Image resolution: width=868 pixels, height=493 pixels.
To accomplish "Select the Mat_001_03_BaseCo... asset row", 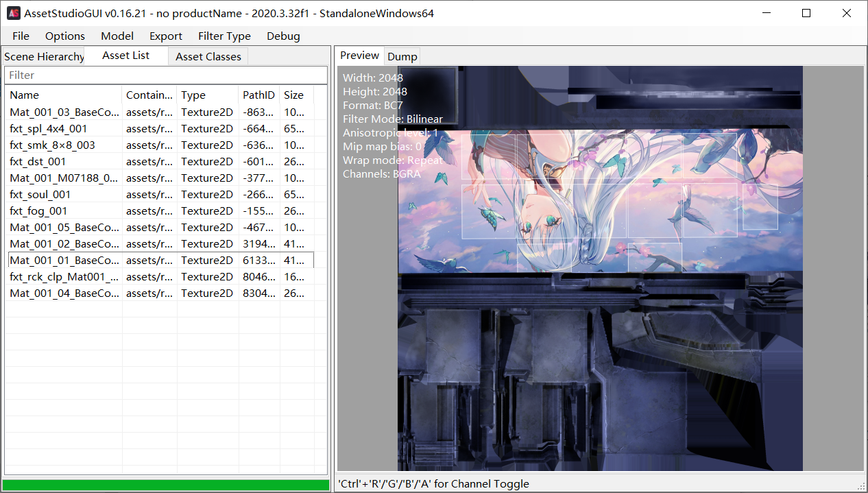I will click(x=160, y=112).
